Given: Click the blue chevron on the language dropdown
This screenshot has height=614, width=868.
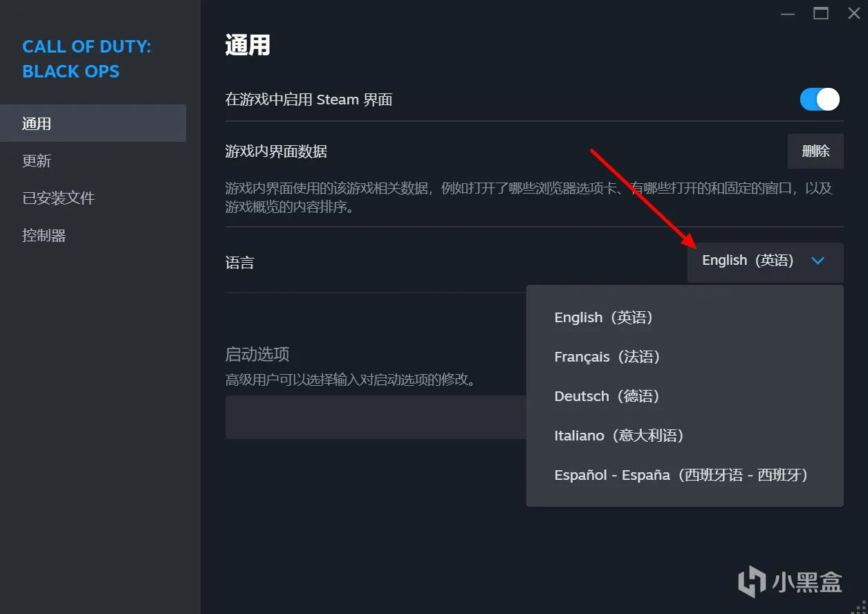Looking at the screenshot, I should (x=818, y=261).
